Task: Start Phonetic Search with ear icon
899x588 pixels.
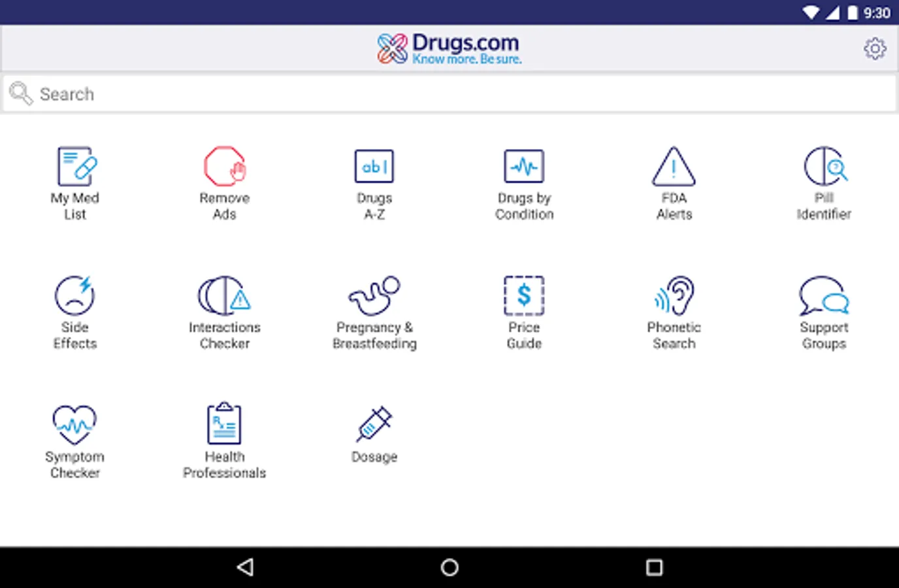Action: click(674, 295)
